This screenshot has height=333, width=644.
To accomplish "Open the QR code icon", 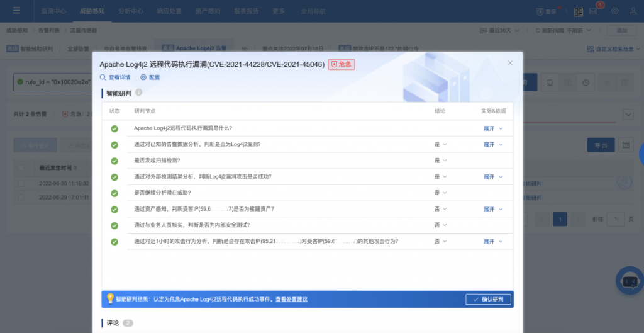I will (579, 12).
